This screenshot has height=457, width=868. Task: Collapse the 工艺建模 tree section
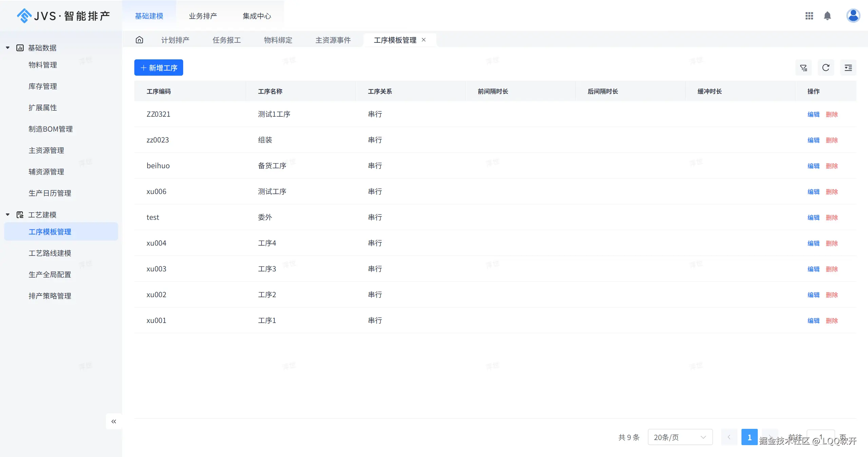point(8,215)
